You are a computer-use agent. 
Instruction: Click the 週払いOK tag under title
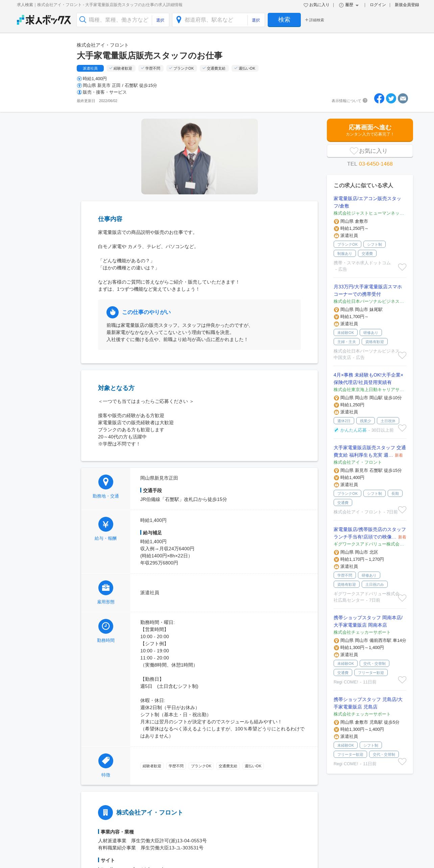pos(245,68)
